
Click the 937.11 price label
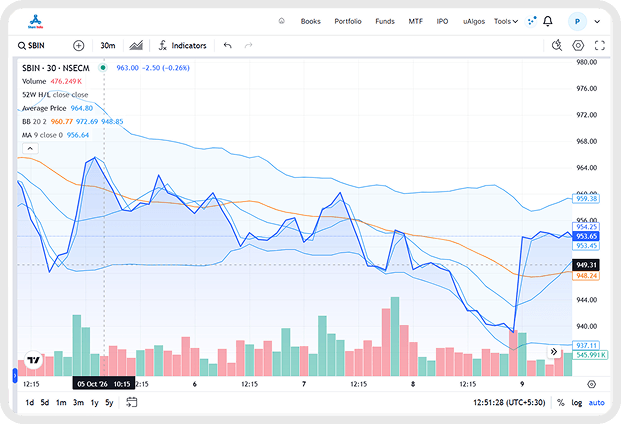pyautogui.click(x=586, y=345)
